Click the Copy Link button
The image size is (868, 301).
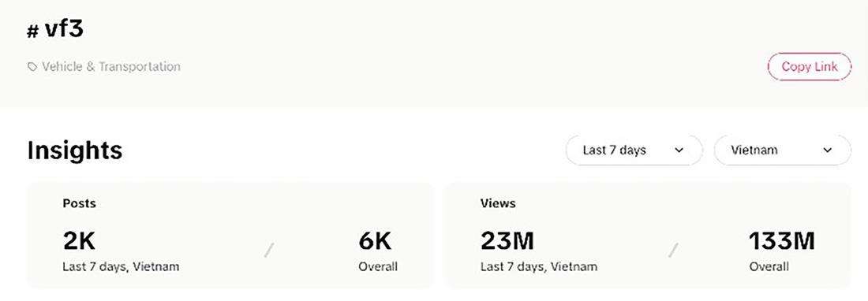tap(809, 67)
